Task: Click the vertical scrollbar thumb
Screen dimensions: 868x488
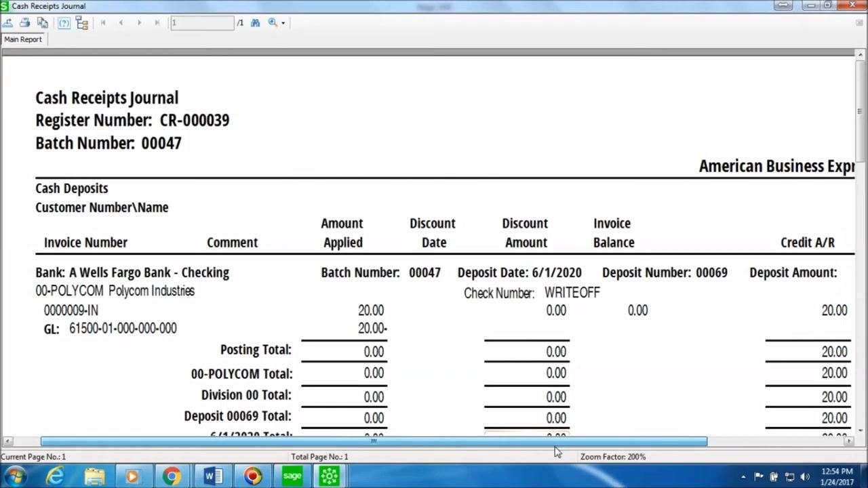Action: pyautogui.click(x=859, y=112)
